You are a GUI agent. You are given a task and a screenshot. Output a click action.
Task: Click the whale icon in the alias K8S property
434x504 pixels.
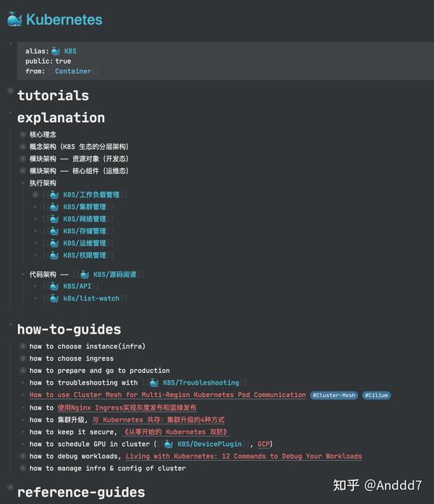56,51
